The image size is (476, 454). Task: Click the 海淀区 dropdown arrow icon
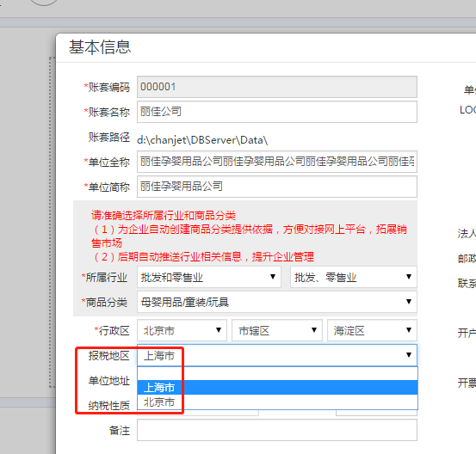coord(409,330)
